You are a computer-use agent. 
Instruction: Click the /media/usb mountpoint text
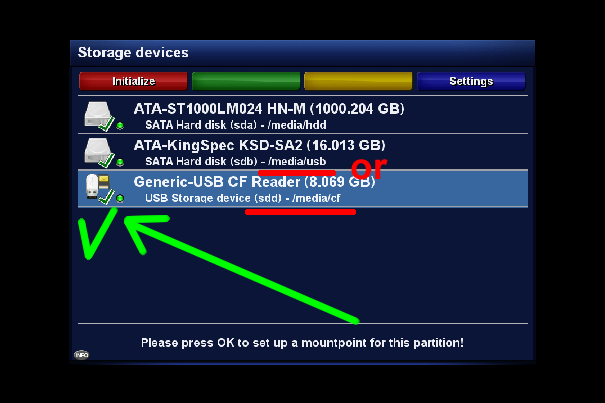(x=297, y=161)
